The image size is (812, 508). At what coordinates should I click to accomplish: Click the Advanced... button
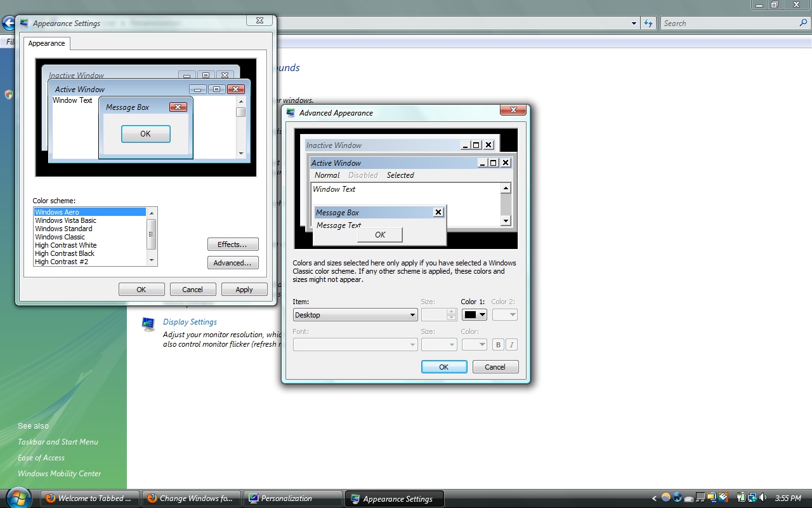click(233, 263)
